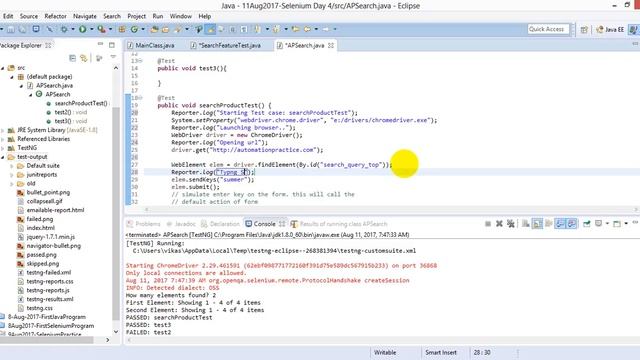Close the APSearch.java editor tab
This screenshot has height=360, width=640.
tap(331, 45)
